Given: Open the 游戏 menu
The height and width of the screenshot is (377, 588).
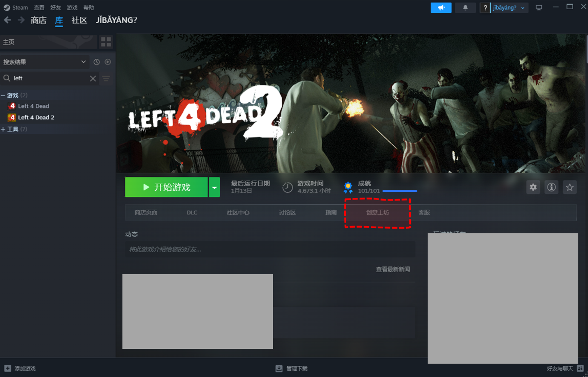Looking at the screenshot, I should (72, 8).
